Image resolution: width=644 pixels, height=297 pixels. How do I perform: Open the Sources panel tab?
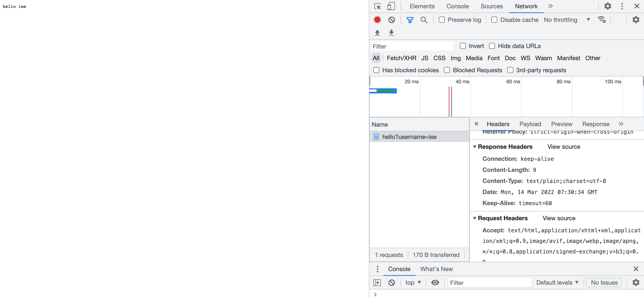(x=492, y=6)
